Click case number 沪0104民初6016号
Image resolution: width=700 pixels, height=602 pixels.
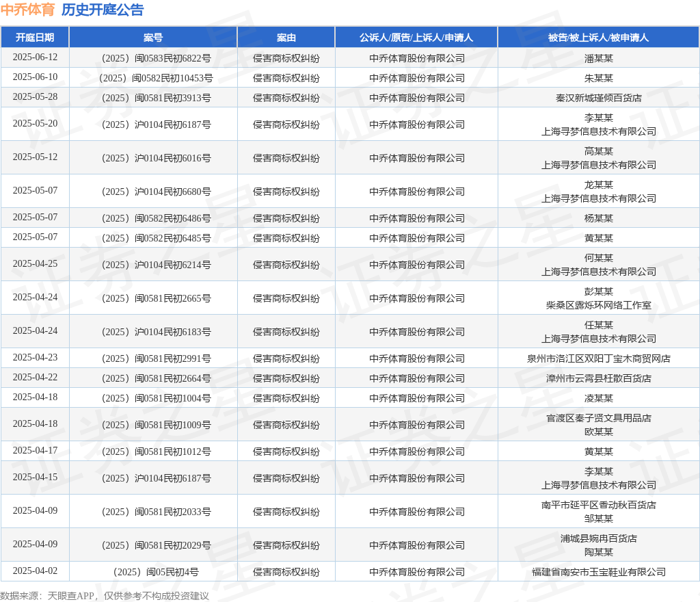point(157,158)
